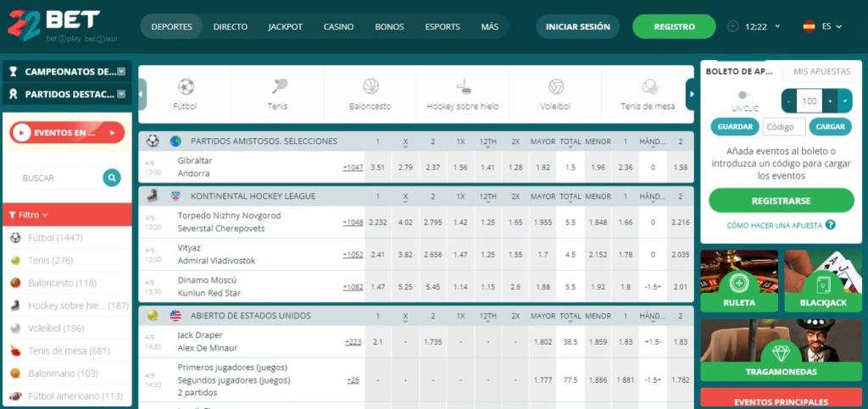Click the search magnifier icon
Viewport: 868px width, 409px height.
(x=111, y=178)
